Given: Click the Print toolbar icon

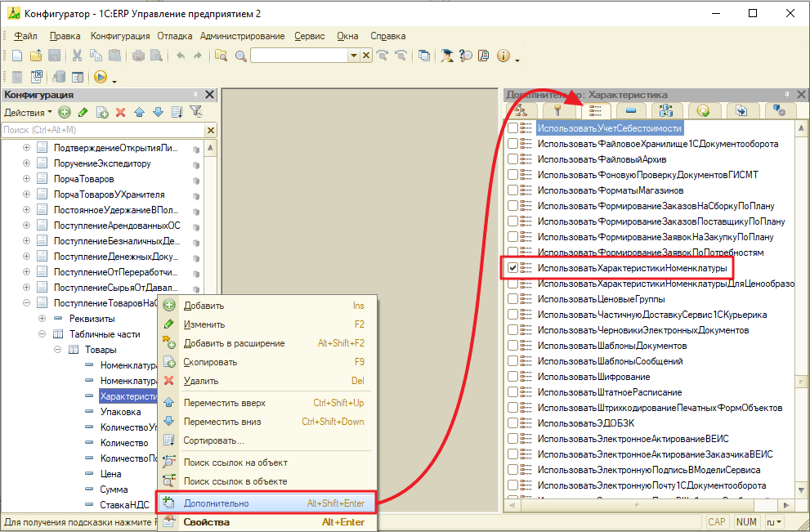Looking at the screenshot, I should pyautogui.click(x=138, y=56).
